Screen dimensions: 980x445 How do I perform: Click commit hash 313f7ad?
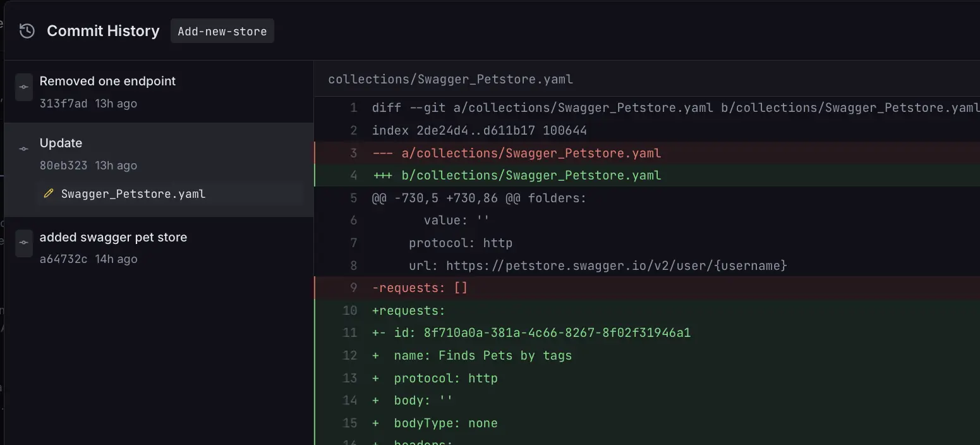pos(64,103)
